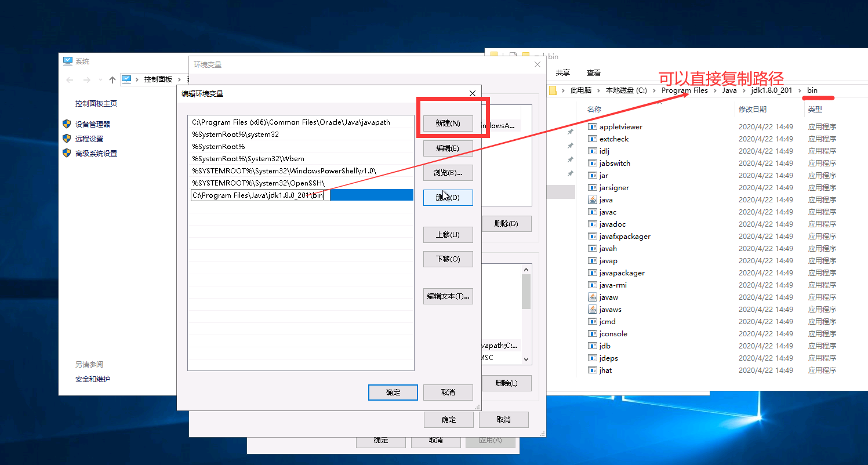The width and height of the screenshot is (868, 465).
Task: Click the javadoc file icon
Action: click(x=593, y=224)
